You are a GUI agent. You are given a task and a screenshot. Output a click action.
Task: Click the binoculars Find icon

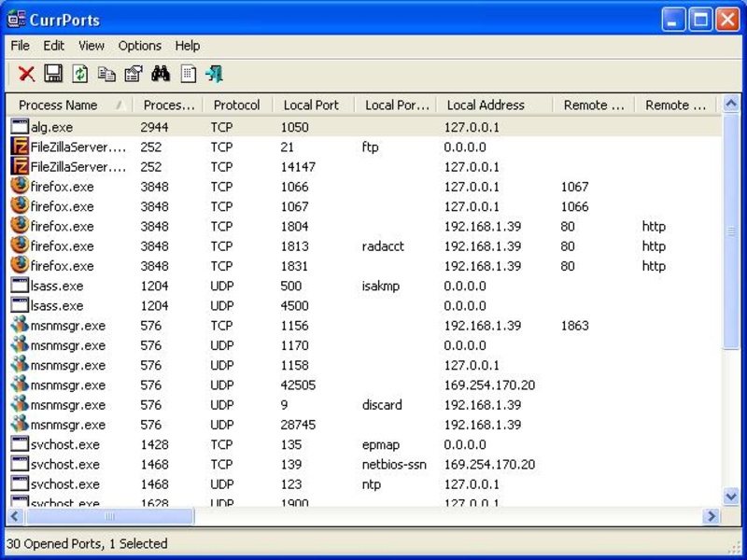click(x=161, y=74)
